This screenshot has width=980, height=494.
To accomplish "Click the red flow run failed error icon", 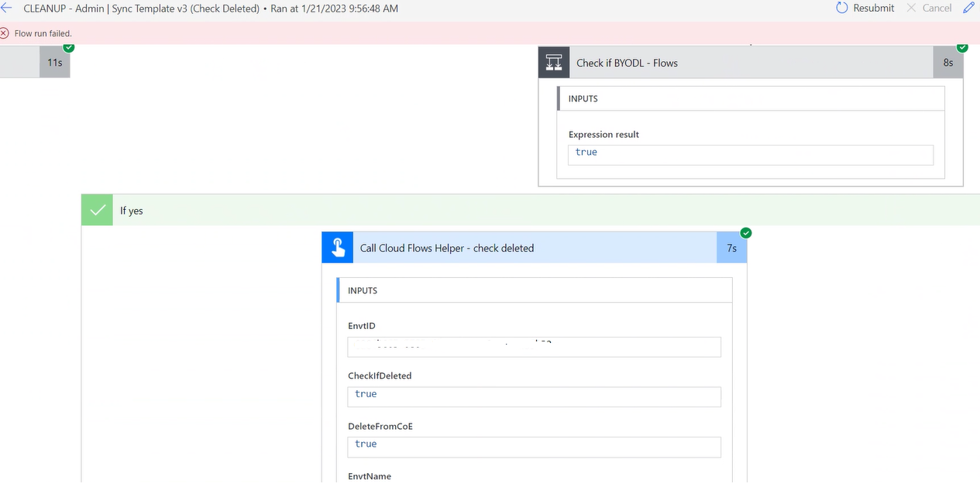I will click(5, 33).
